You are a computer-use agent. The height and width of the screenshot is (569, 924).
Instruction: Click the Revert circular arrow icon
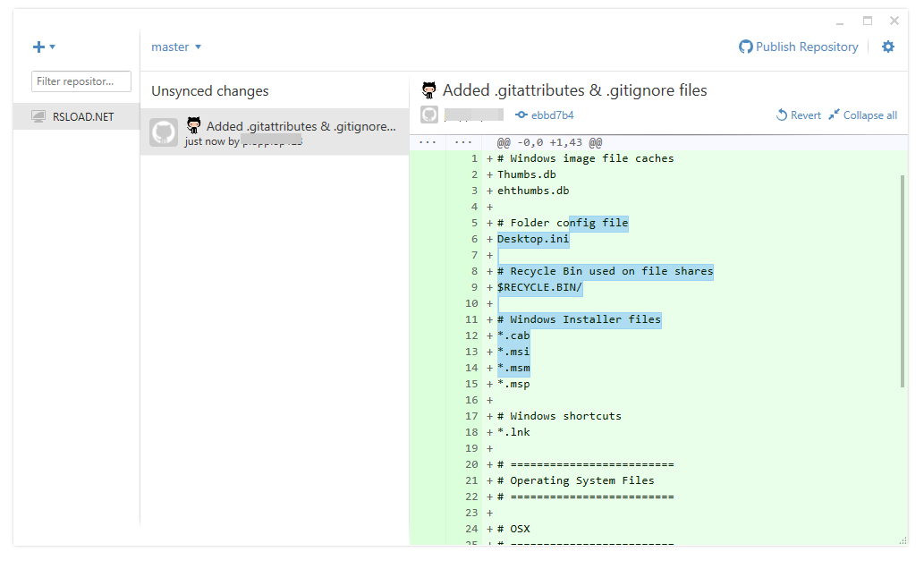tap(779, 115)
